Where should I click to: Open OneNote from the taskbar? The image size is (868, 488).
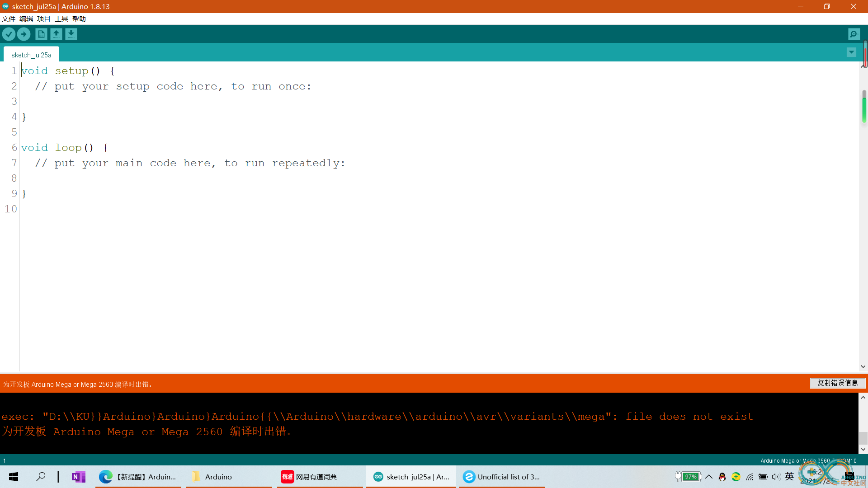tap(78, 477)
